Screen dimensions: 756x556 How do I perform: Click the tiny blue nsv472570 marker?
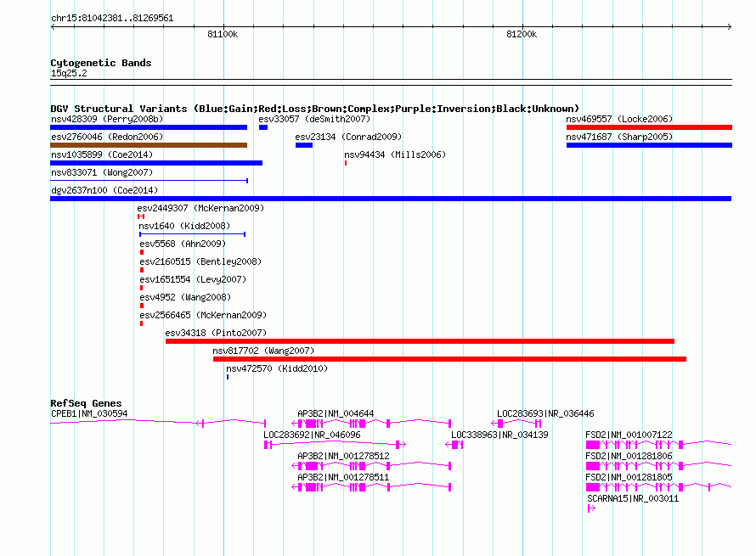228,377
